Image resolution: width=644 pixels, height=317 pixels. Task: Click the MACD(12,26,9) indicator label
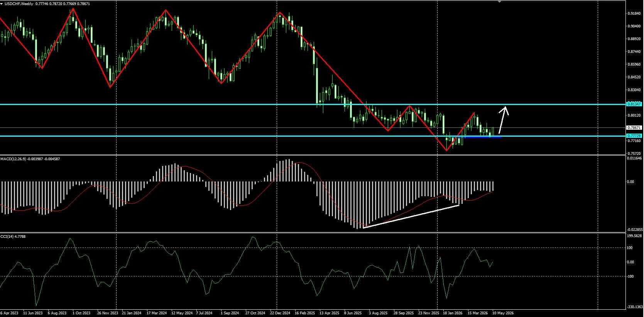(13, 159)
